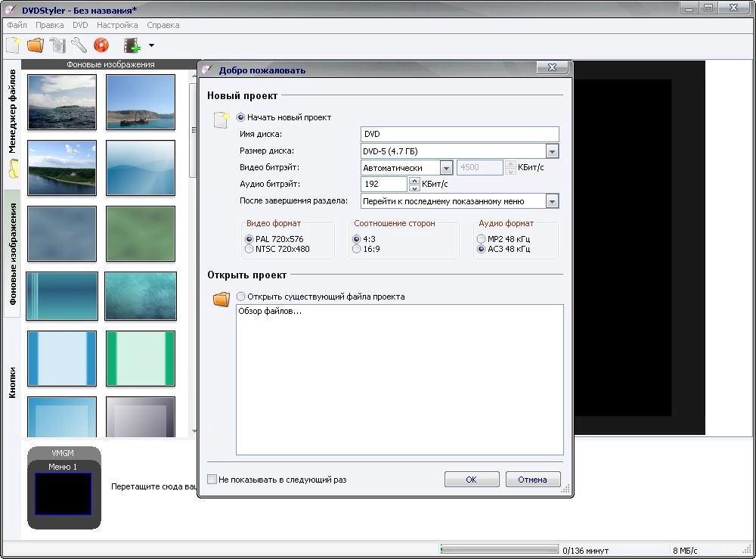The height and width of the screenshot is (559, 756).
Task: Click the 8 МБ/с status bar entry
Action: [685, 551]
